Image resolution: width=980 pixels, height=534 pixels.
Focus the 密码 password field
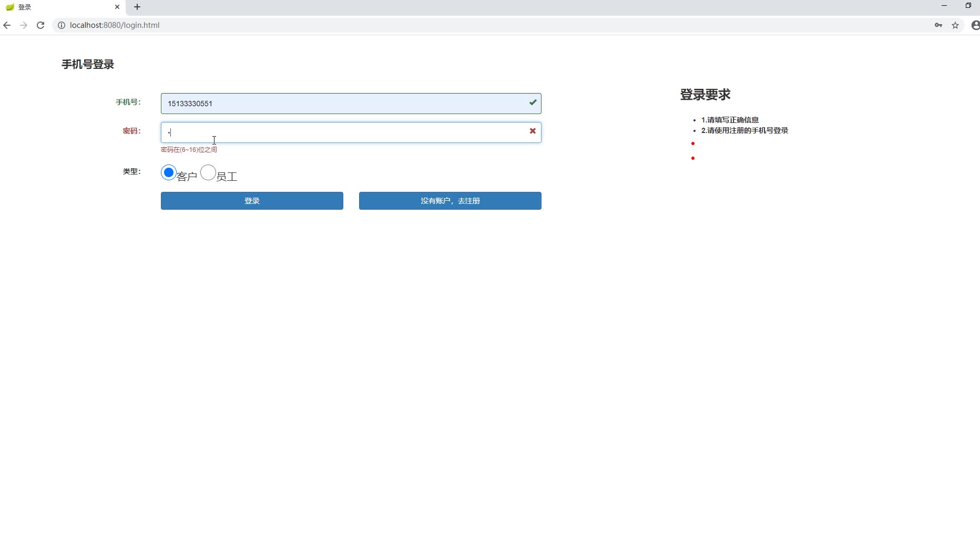[x=351, y=132]
